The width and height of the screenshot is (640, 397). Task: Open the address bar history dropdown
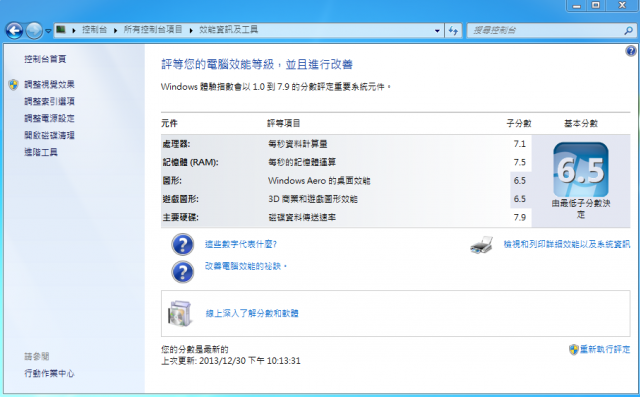[437, 31]
